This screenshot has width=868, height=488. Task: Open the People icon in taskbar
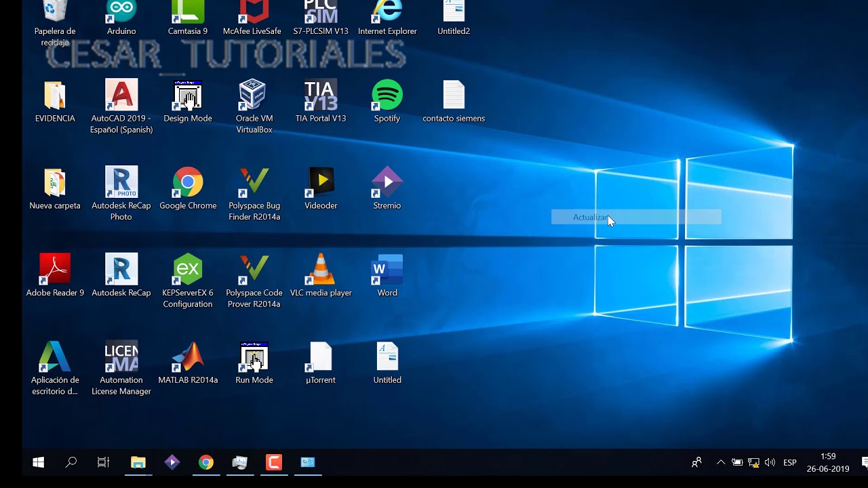tap(696, 462)
